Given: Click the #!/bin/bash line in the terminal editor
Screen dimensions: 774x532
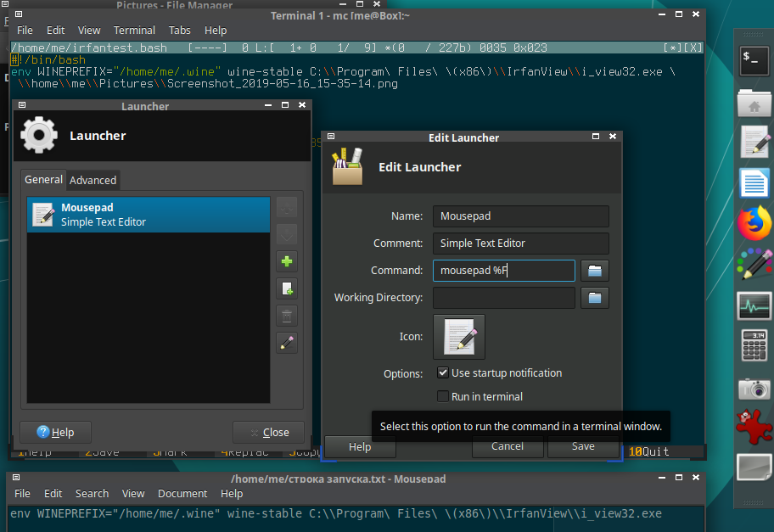Looking at the screenshot, I should 48,59.
